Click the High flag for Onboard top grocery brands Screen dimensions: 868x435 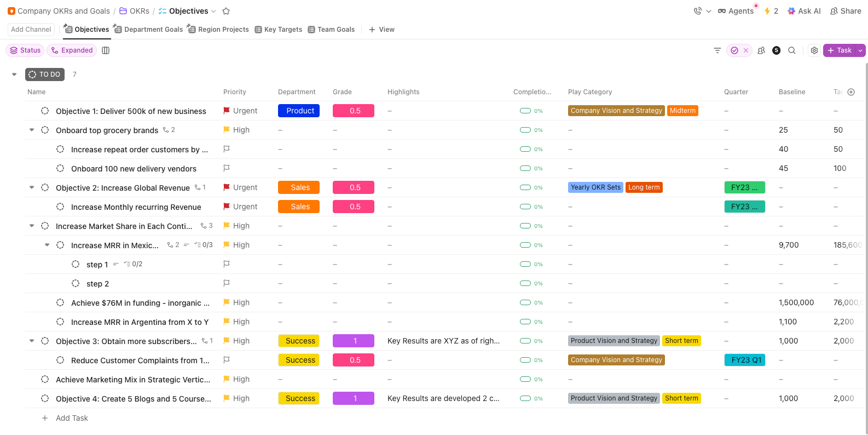click(x=227, y=130)
